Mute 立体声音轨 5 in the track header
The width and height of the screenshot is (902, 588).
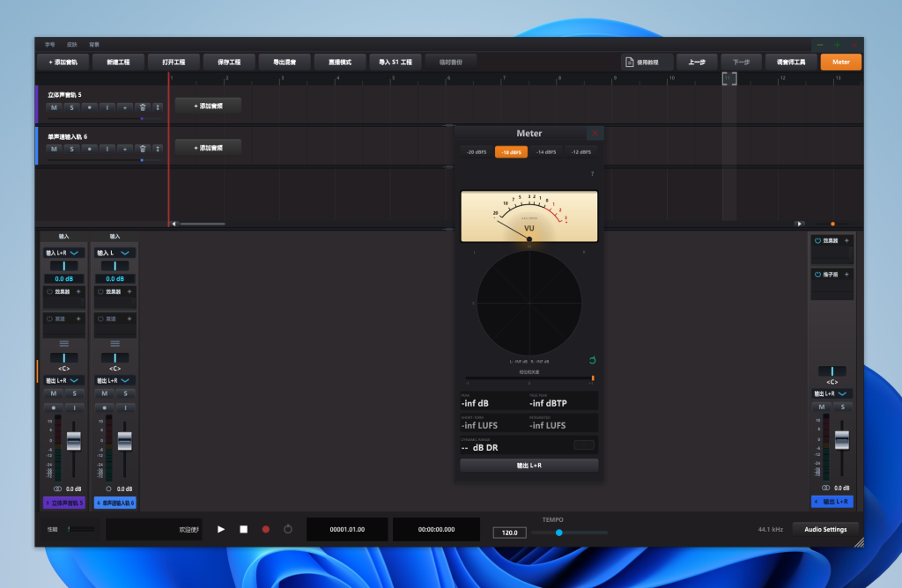(54, 107)
